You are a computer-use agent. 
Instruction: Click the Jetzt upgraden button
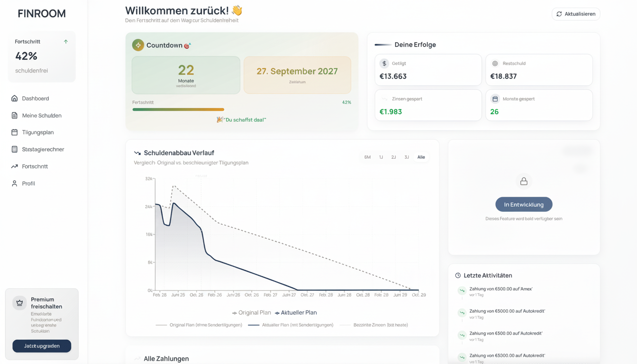point(42,346)
